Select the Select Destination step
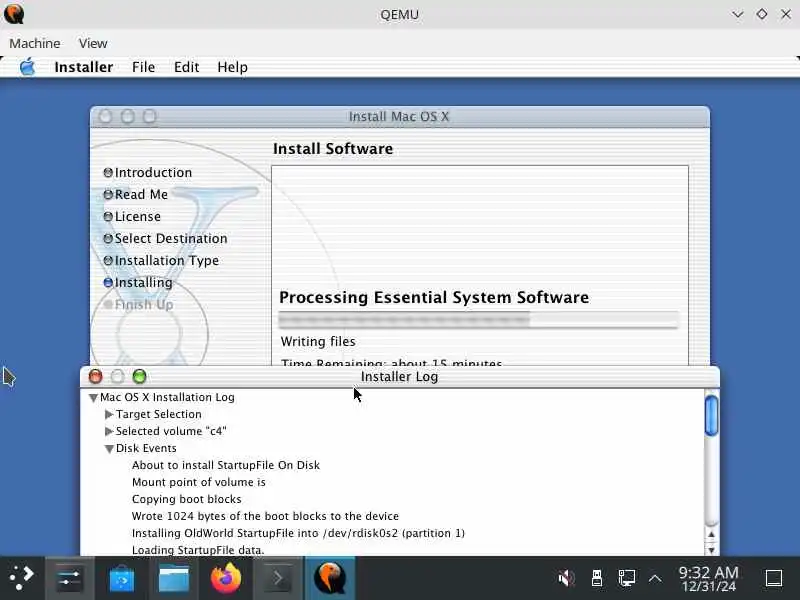This screenshot has width=800, height=600. [x=171, y=238]
